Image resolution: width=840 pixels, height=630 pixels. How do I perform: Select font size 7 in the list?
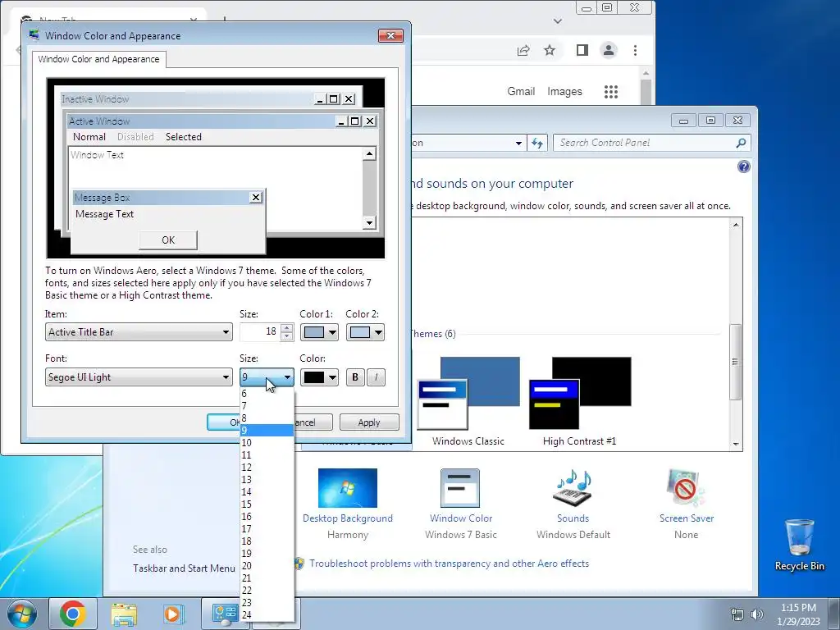(x=267, y=406)
